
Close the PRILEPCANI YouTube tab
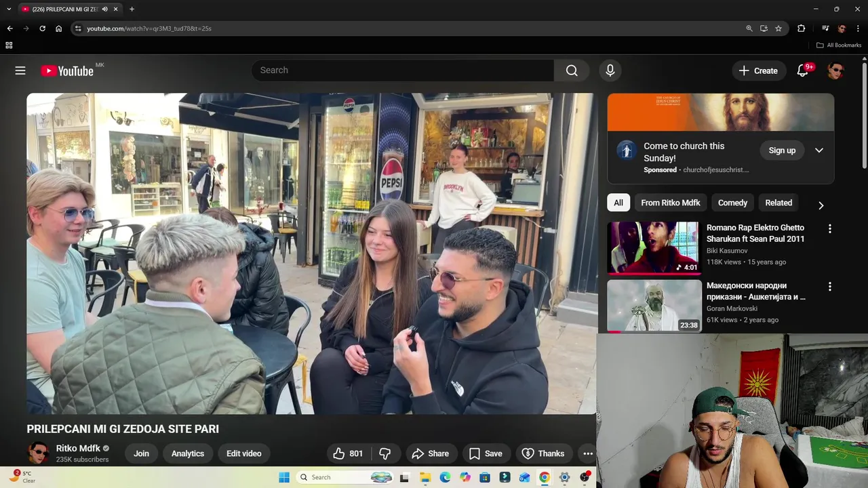116,9
